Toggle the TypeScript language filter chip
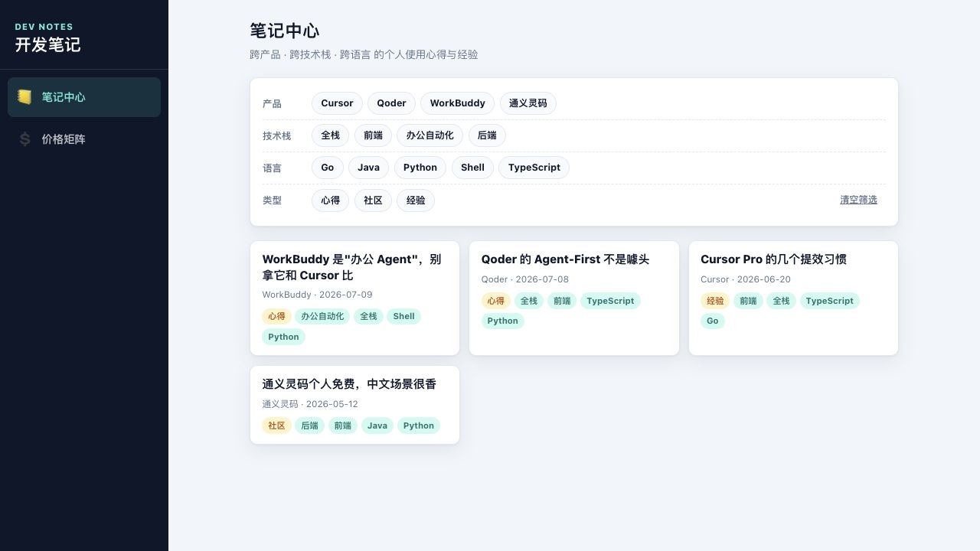This screenshot has width=980, height=551. click(534, 168)
